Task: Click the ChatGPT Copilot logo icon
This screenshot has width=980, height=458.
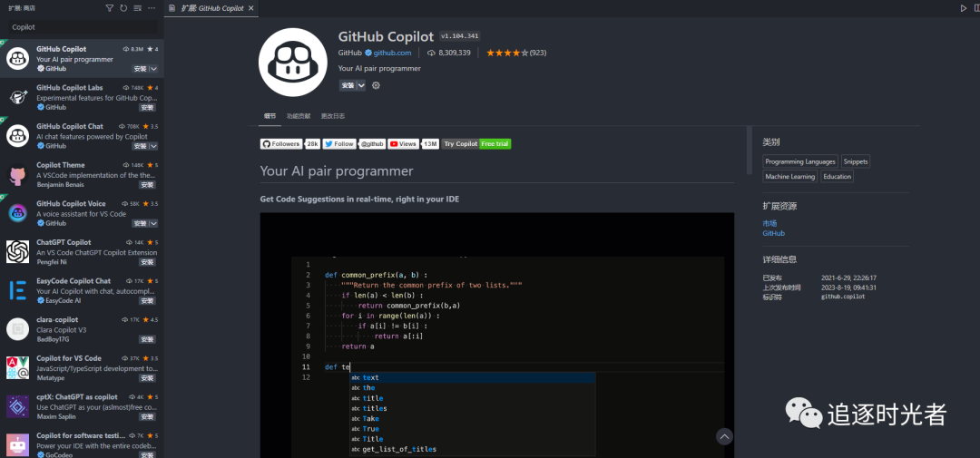Action: [17, 252]
